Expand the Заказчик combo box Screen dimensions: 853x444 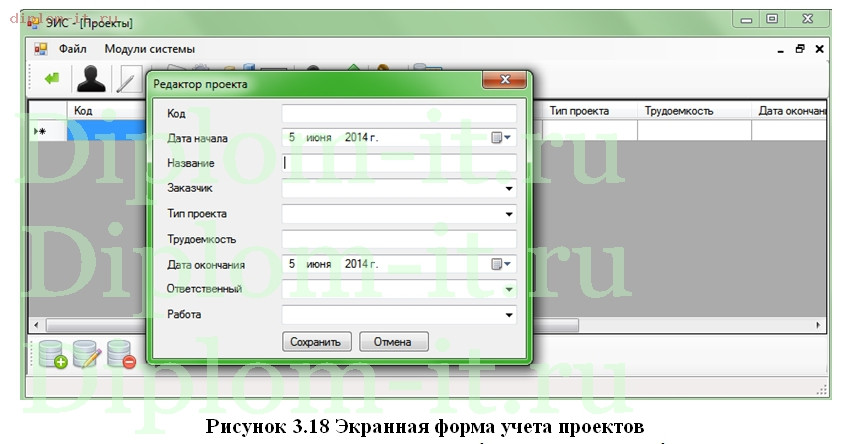coord(509,188)
